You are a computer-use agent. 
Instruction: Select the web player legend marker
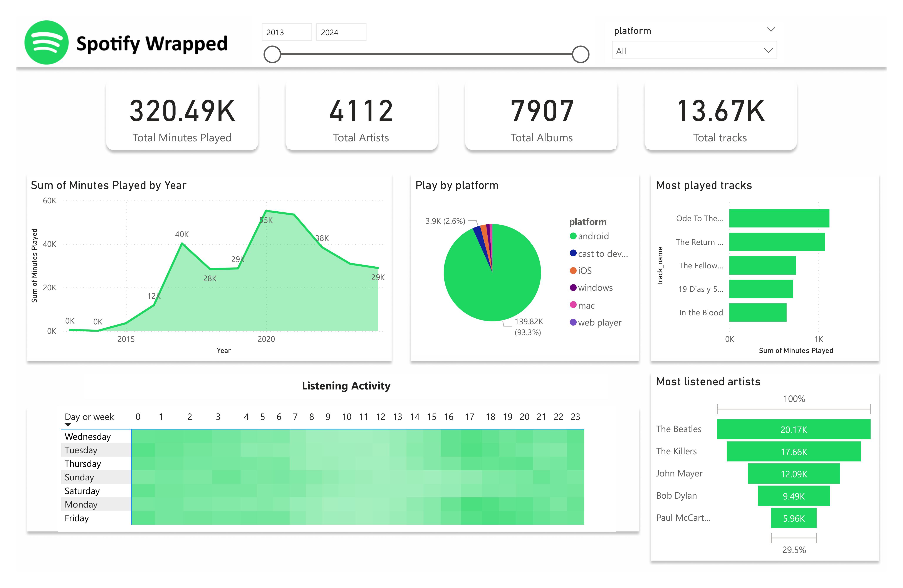(x=573, y=322)
